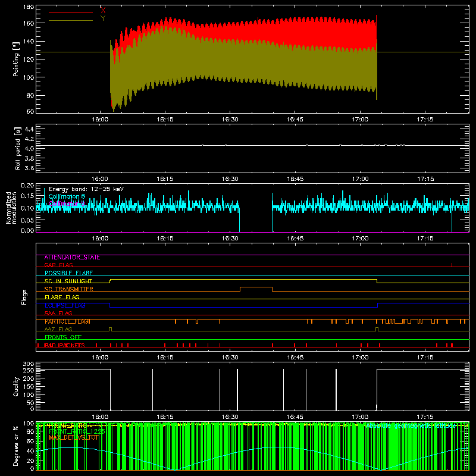Click the FRONTS_OFF flag label
476x476 pixels.
click(x=63, y=337)
